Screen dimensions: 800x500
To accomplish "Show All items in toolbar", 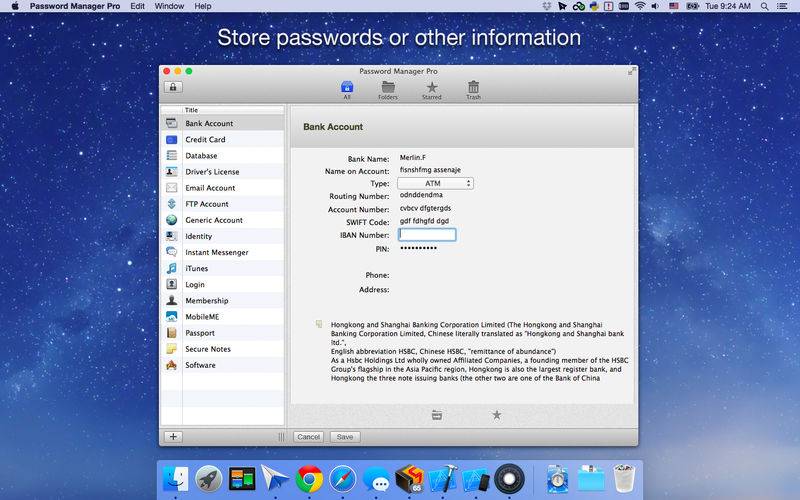I will [x=347, y=90].
